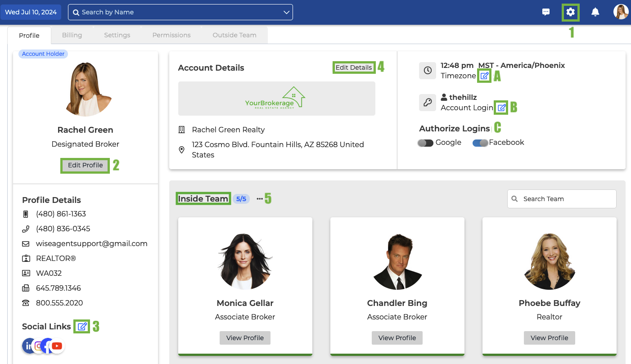Click the desk phone icon beside 800.555.2020
Viewport: 631px width, 364px height.
click(x=26, y=303)
